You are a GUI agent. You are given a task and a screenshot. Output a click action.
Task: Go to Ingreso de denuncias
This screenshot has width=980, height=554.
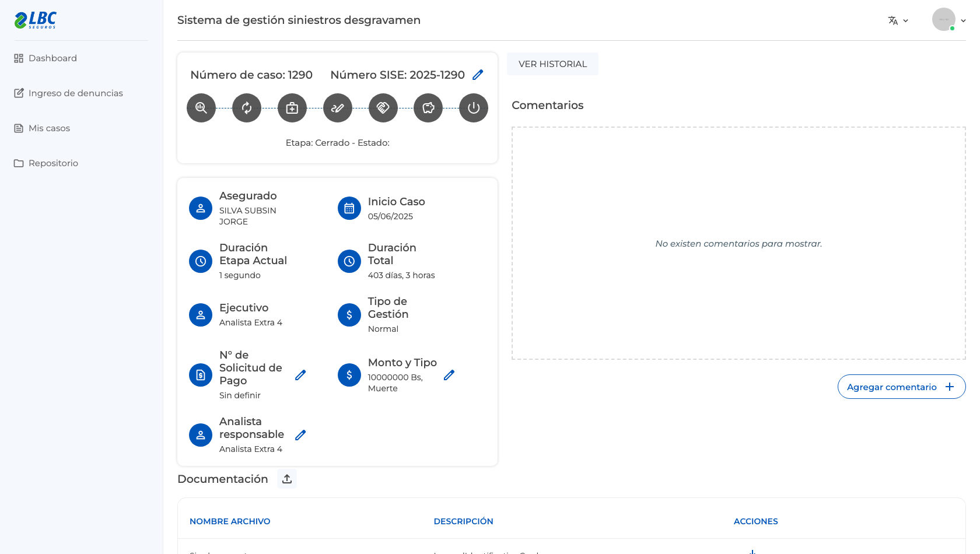pyautogui.click(x=68, y=93)
